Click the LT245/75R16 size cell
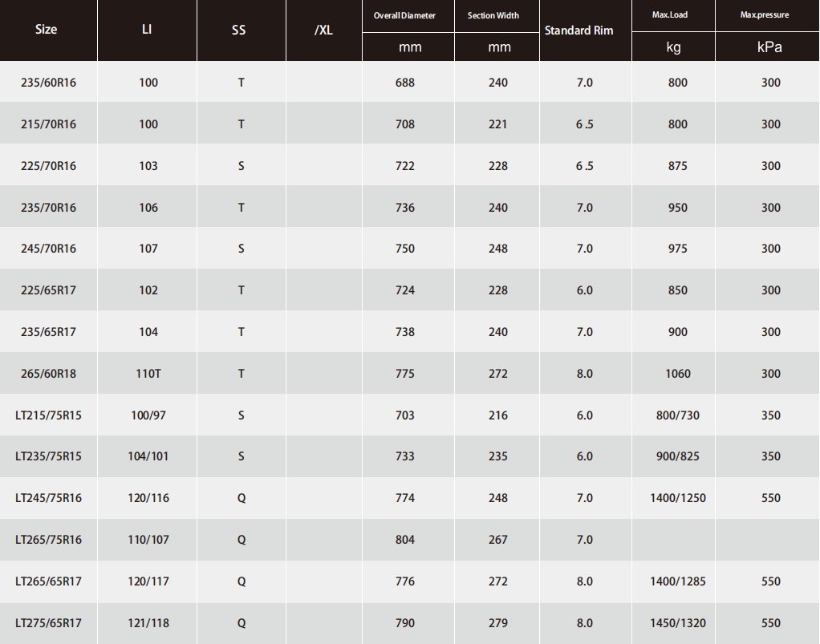Screen dimensions: 820x644 point(48,498)
